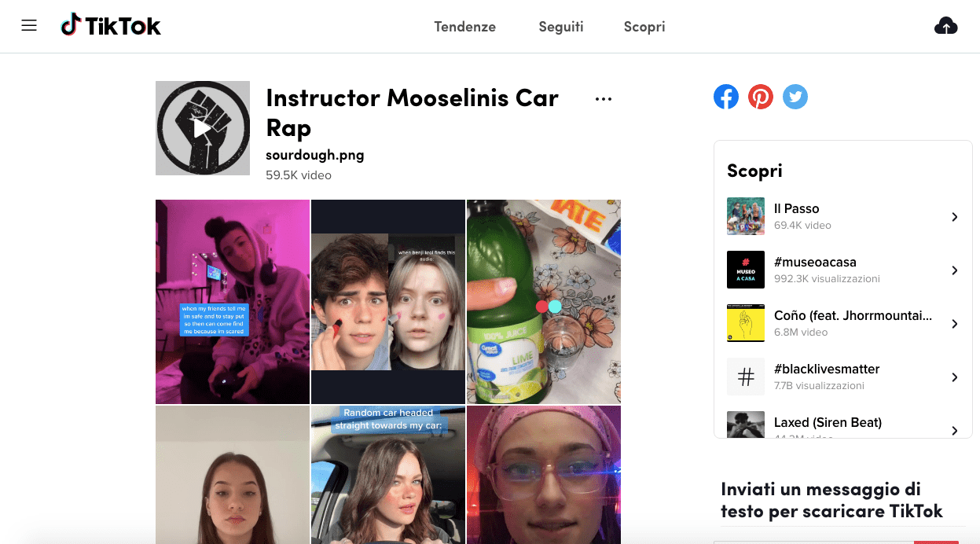
Task: Open the pink-lit gamer video thumbnail
Action: [x=233, y=302]
